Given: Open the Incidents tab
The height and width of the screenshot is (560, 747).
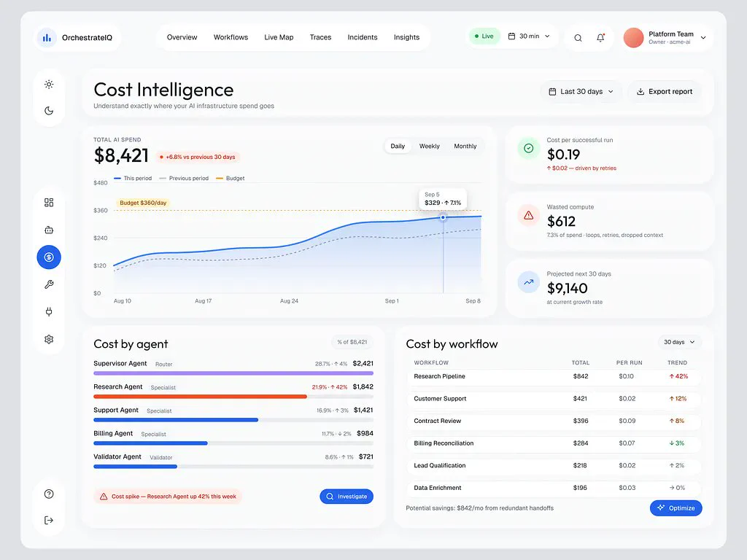Looking at the screenshot, I should pos(362,37).
